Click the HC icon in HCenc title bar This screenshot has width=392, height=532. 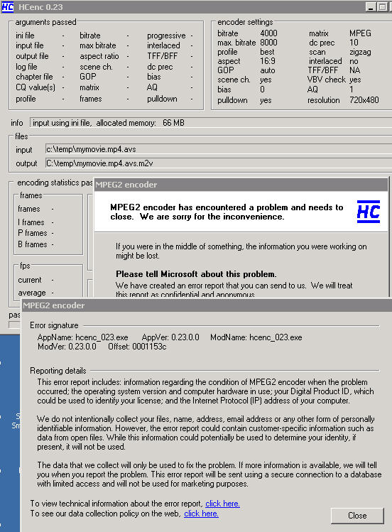pyautogui.click(x=8, y=7)
